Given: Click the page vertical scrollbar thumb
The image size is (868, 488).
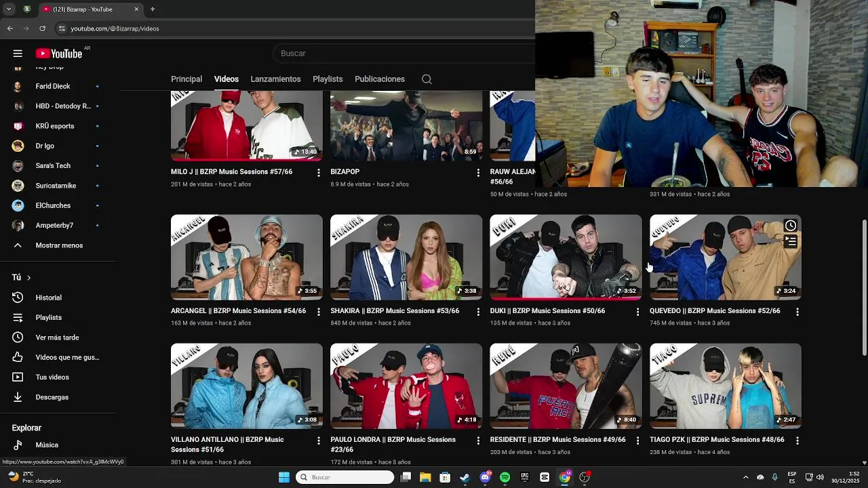Looking at the screenshot, I should (x=863, y=286).
